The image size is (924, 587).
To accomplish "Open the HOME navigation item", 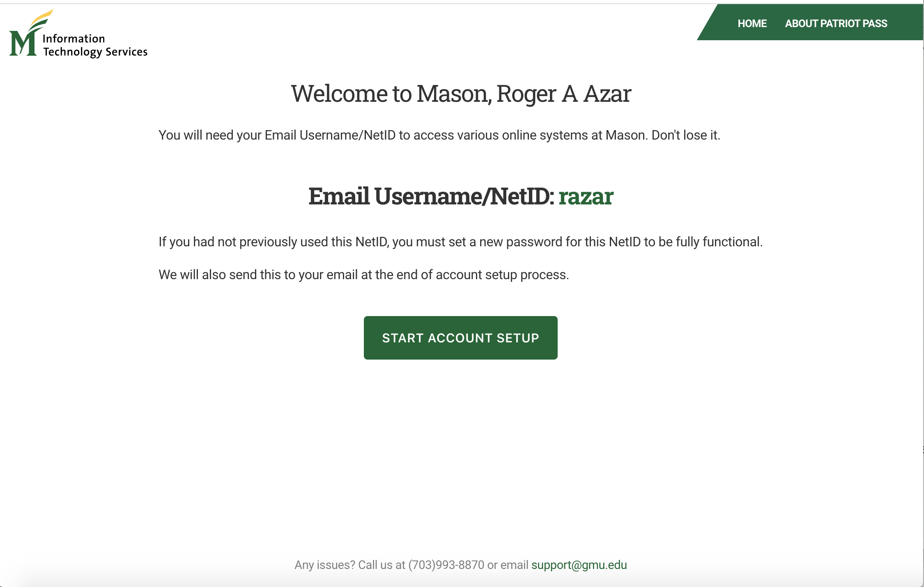I will point(752,23).
